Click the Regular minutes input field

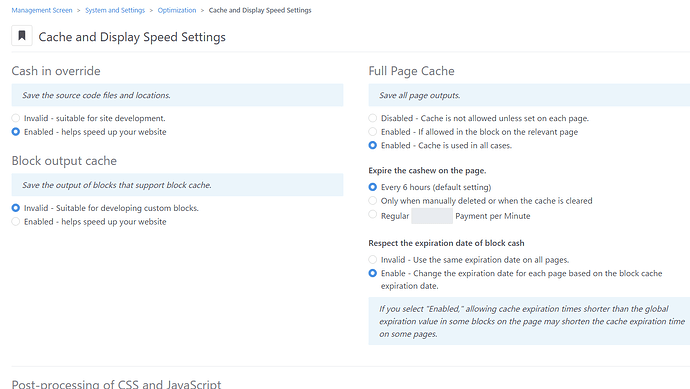point(432,216)
